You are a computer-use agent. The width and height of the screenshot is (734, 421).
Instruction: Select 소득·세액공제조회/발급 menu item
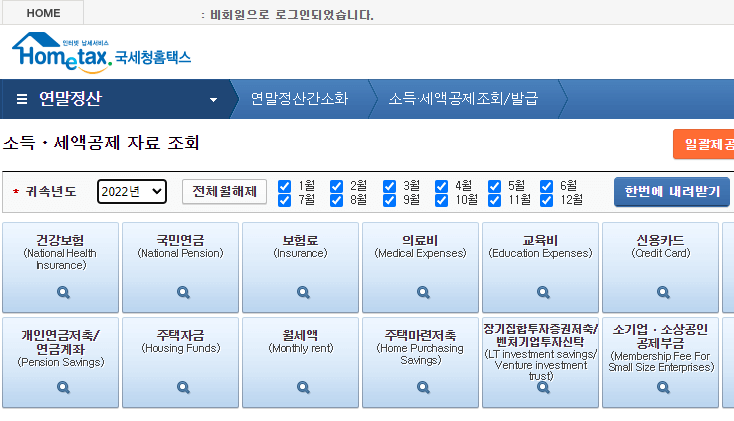click(463, 99)
